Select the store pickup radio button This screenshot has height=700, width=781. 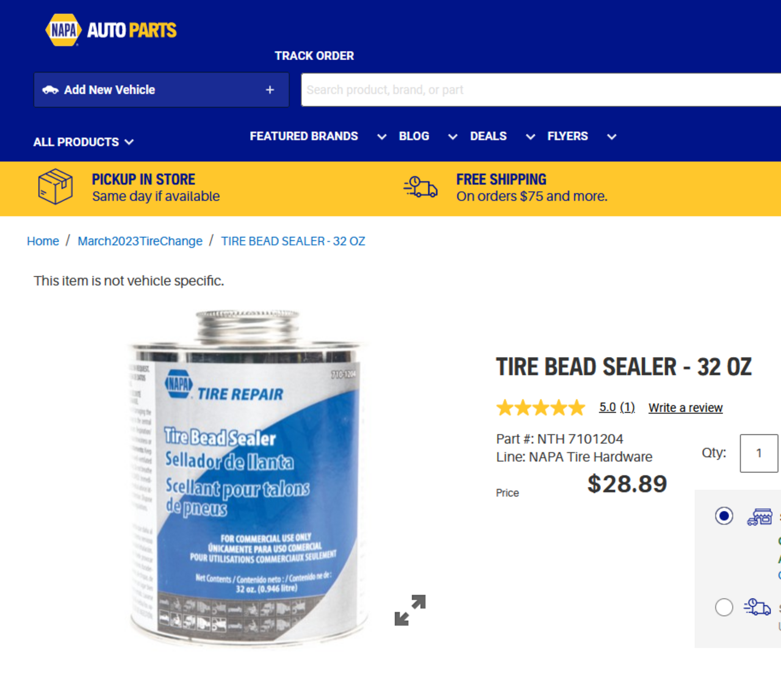[x=724, y=516]
